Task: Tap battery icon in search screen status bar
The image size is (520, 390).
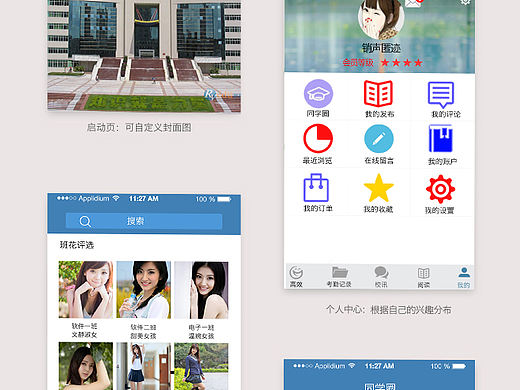Action: click(224, 199)
